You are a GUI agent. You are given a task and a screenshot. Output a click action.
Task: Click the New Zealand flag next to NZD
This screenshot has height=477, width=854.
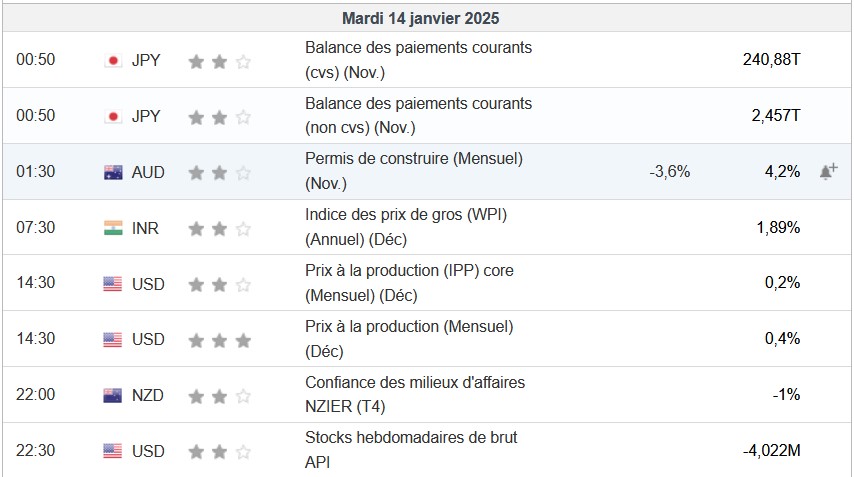[x=113, y=395]
